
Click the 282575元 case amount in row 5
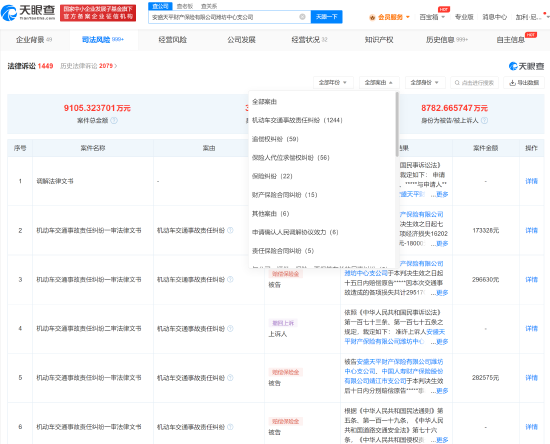tap(485, 377)
